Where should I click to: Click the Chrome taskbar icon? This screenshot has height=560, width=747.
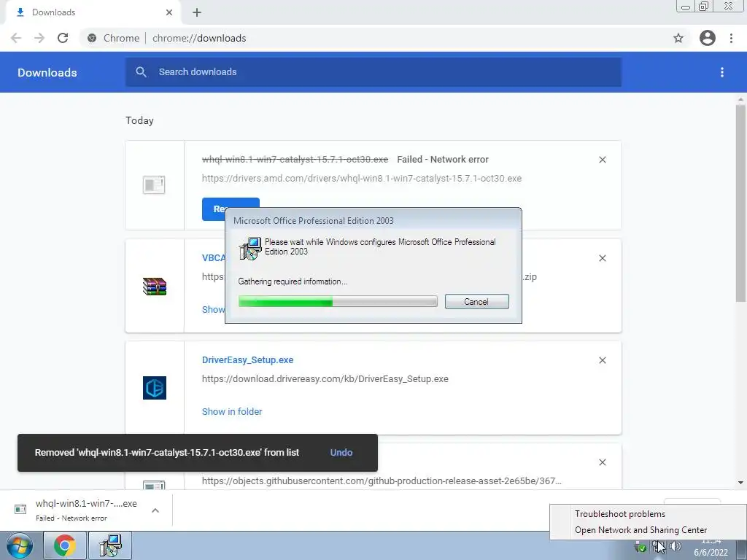[x=65, y=545]
